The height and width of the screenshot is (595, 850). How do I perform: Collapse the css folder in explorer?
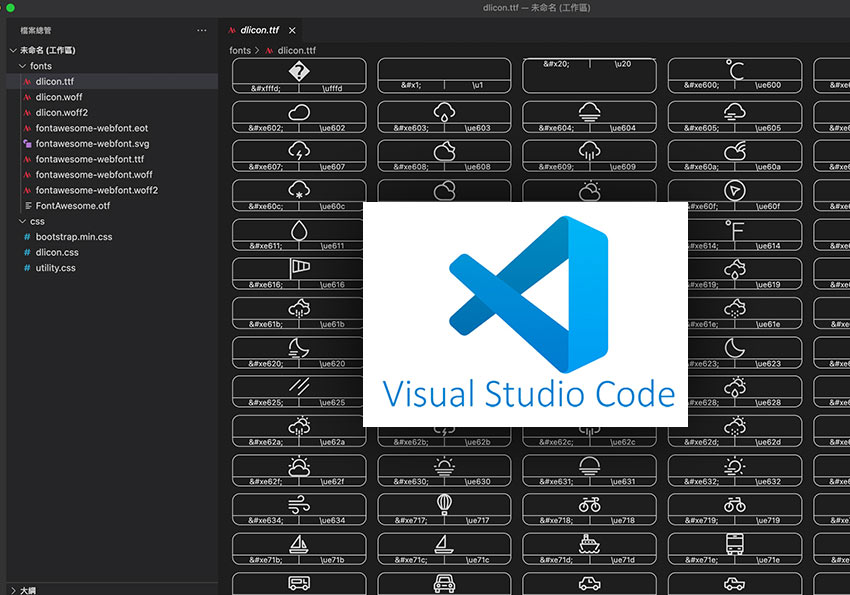22,221
